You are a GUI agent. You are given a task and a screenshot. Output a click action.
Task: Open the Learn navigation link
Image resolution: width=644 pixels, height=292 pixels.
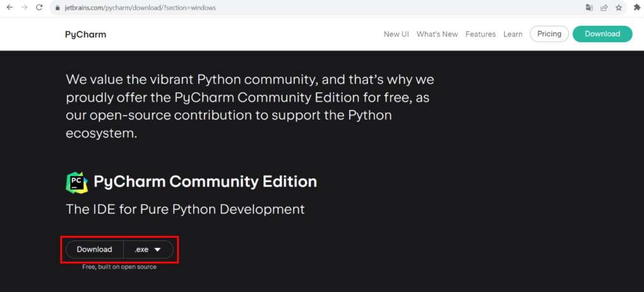(x=513, y=34)
